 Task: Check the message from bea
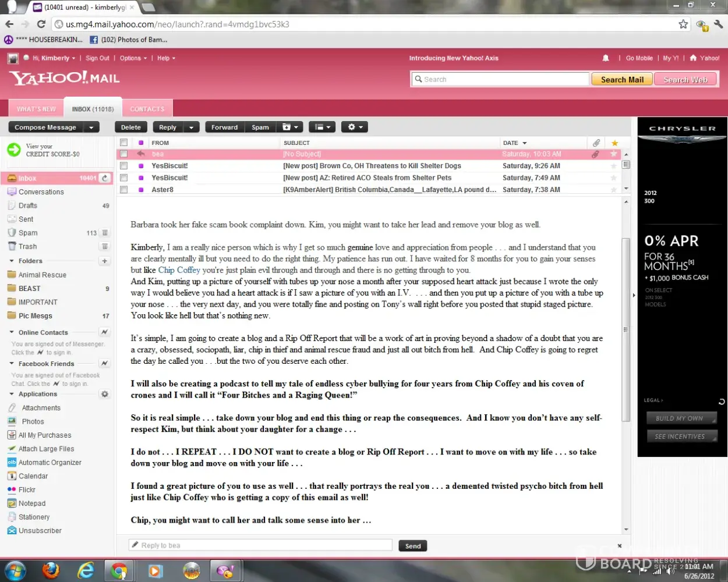[x=124, y=154]
